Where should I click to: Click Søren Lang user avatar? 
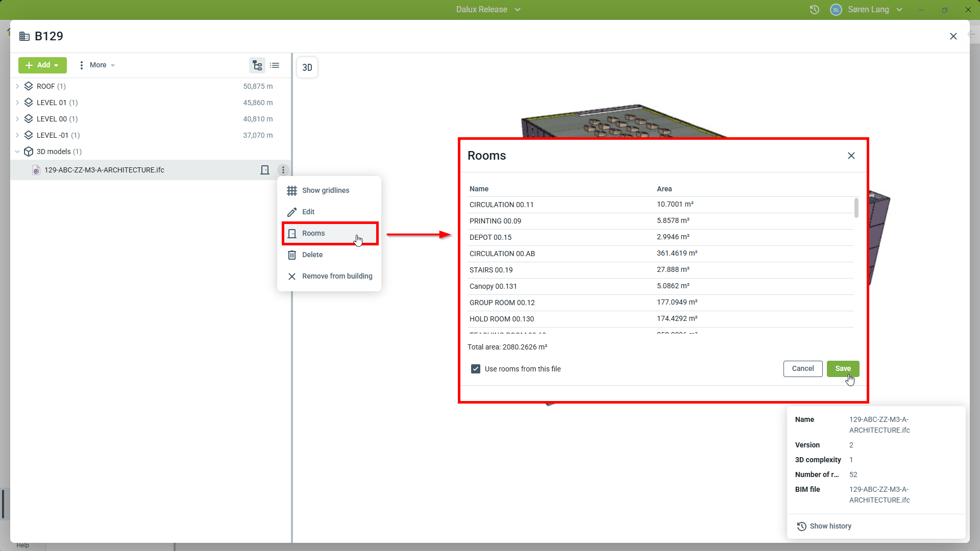coord(836,10)
